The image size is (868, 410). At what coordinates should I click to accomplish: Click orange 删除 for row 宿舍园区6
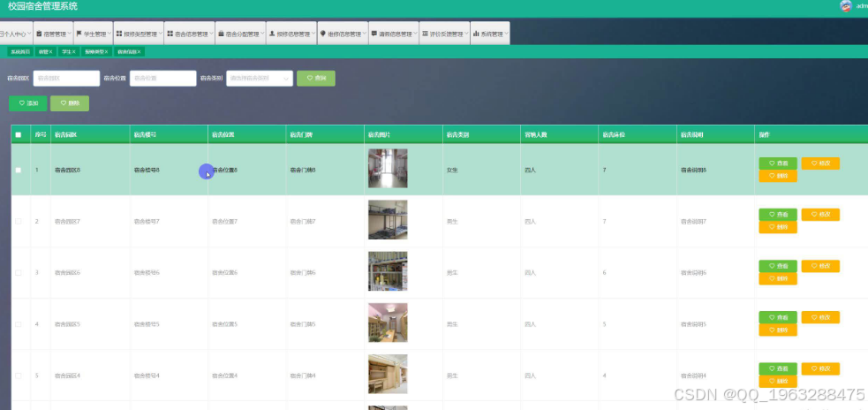[x=778, y=278]
